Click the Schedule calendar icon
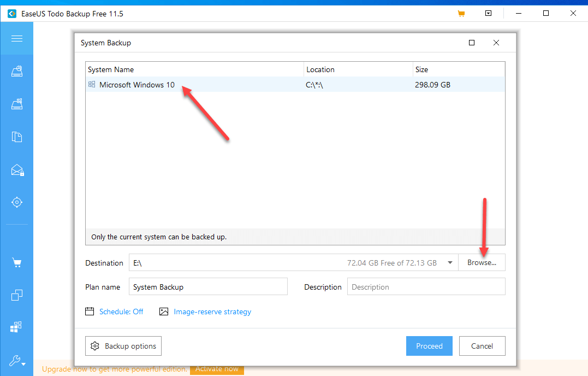This screenshot has width=588, height=376. pyautogui.click(x=90, y=312)
